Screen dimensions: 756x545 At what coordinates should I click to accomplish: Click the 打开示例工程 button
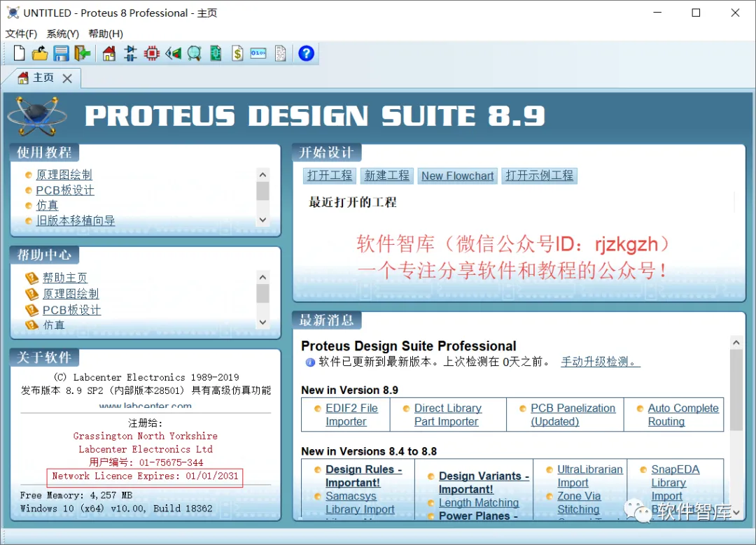540,176
